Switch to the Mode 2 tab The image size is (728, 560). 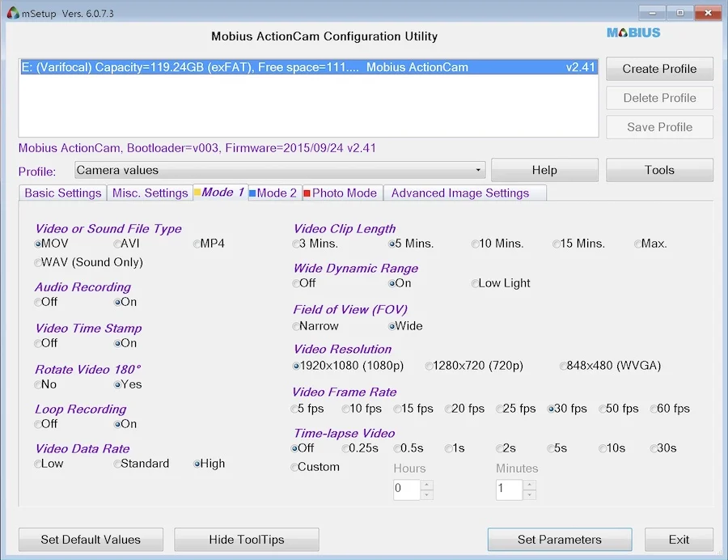coord(276,193)
